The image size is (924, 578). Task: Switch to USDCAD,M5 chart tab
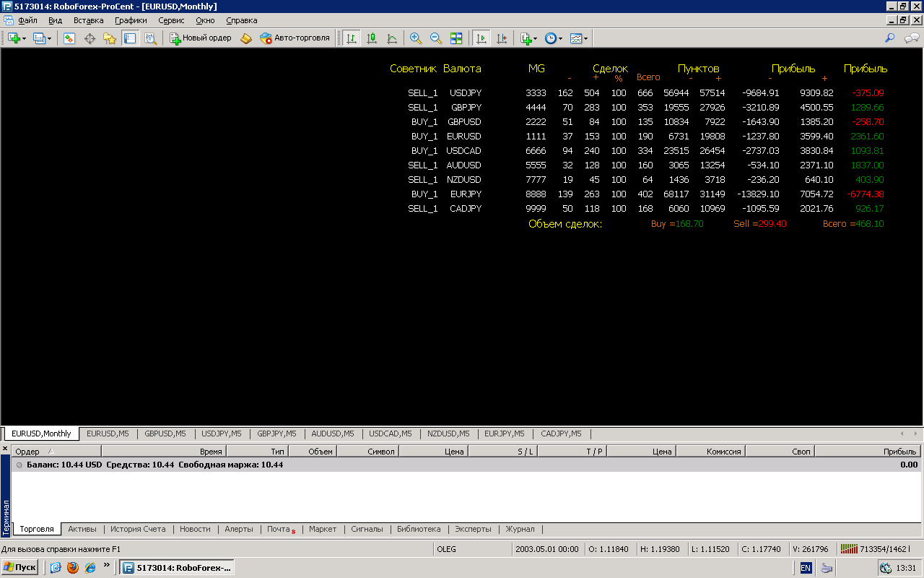(391, 433)
